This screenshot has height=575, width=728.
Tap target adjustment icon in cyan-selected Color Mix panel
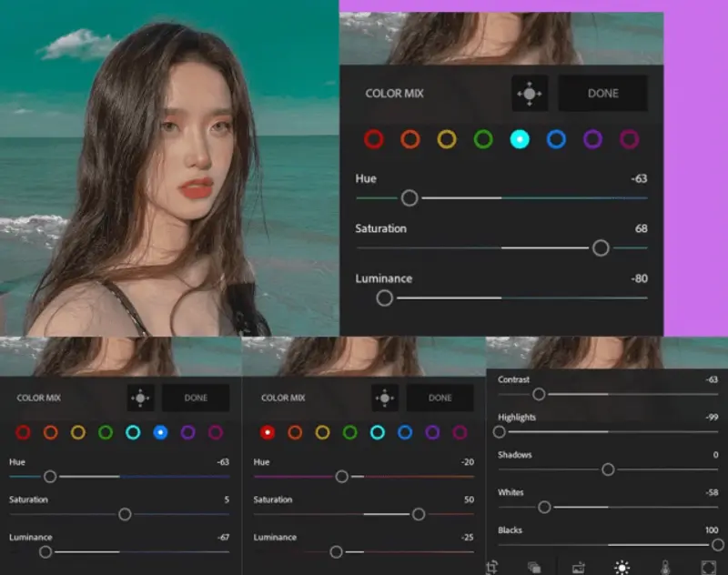coord(530,94)
